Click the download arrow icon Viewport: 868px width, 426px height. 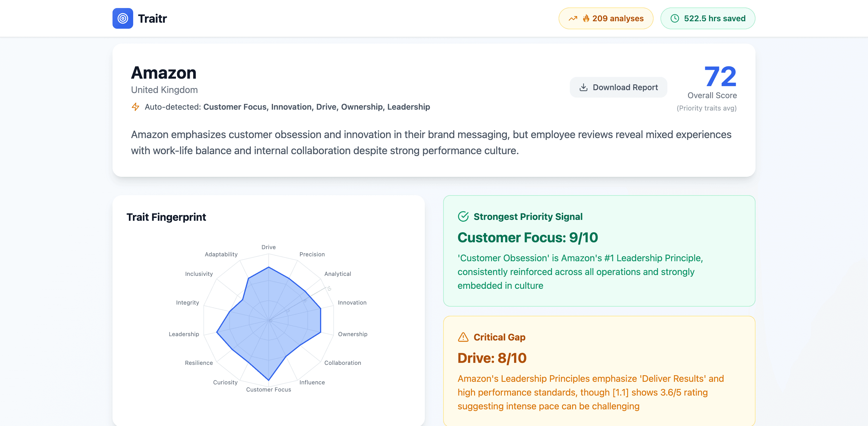tap(583, 87)
